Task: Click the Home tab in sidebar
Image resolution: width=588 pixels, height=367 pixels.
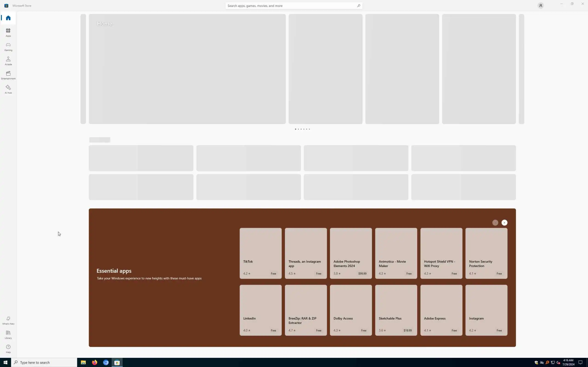Action: coord(8,18)
